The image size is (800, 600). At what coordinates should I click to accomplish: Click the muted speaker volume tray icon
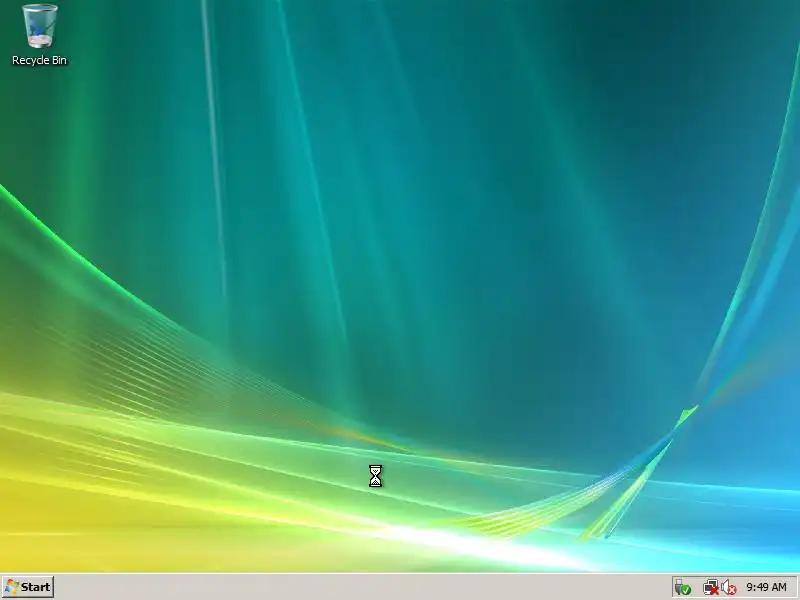click(729, 588)
